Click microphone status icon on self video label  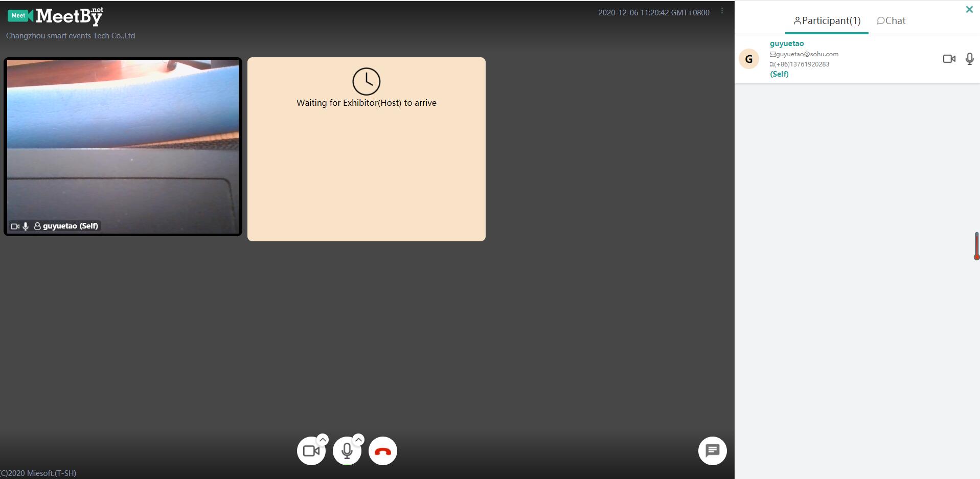[26, 226]
